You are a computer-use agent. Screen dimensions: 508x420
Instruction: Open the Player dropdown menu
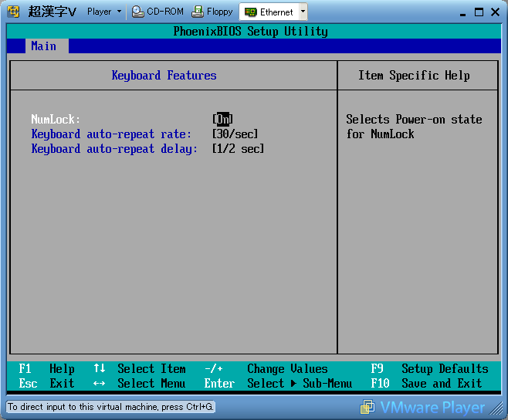click(103, 12)
